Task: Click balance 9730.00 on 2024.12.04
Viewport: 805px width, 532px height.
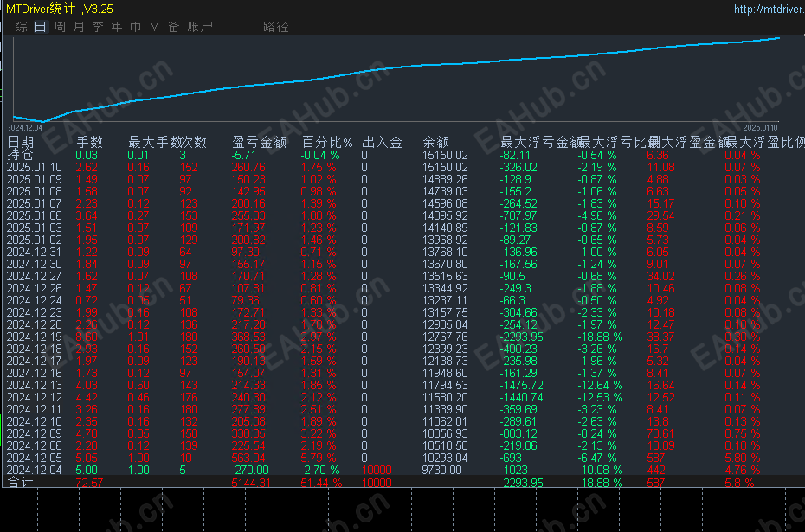Action: click(x=441, y=470)
